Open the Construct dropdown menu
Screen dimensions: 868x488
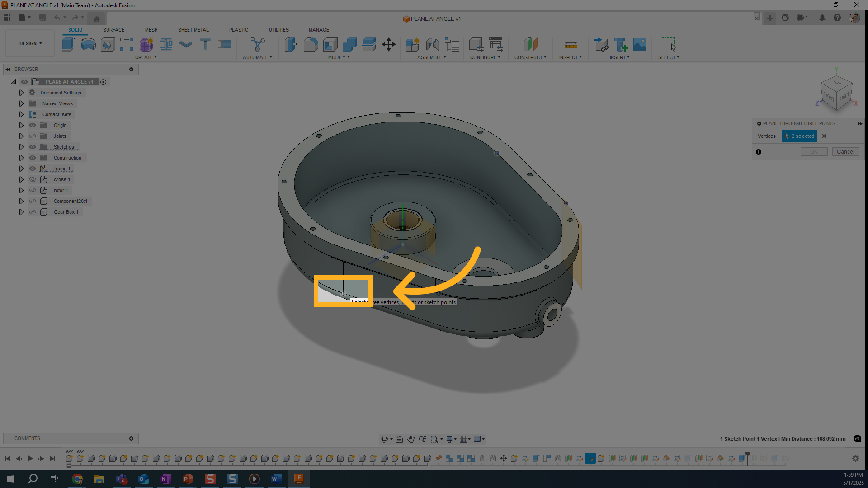pyautogui.click(x=530, y=57)
